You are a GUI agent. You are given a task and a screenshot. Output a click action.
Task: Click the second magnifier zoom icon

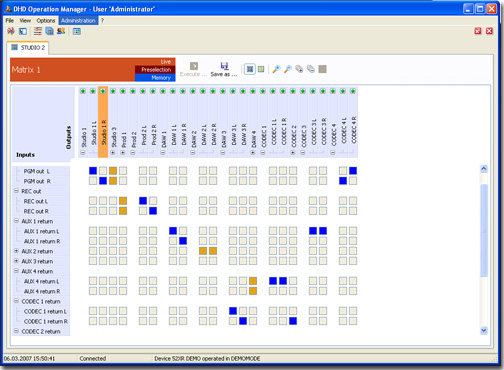(x=288, y=69)
